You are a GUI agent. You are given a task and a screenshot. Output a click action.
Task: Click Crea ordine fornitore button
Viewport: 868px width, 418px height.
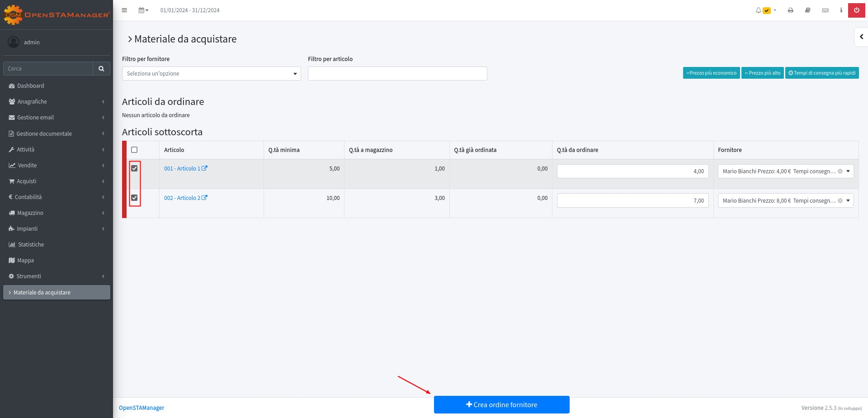point(501,405)
